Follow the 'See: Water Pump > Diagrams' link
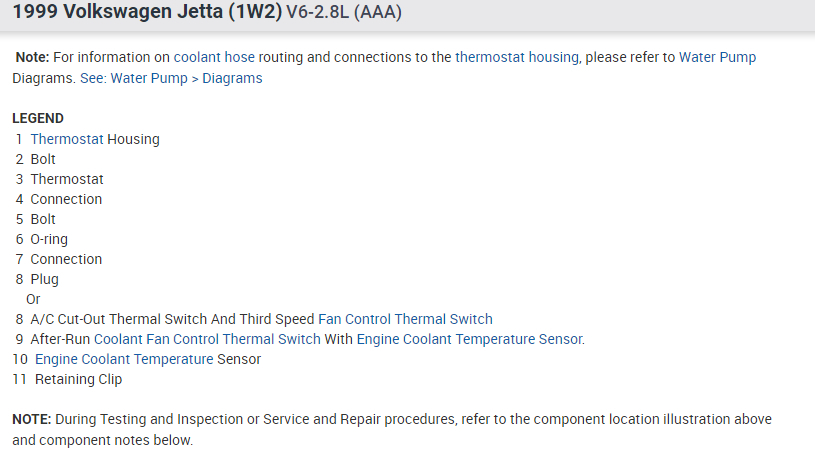Viewport: 815px width, 456px height. (171, 78)
